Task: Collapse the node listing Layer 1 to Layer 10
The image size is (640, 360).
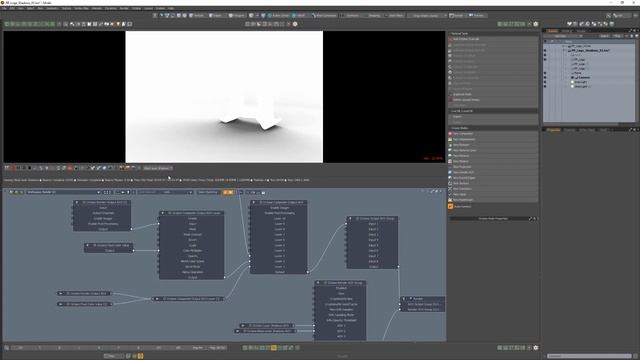Action: coord(253,202)
